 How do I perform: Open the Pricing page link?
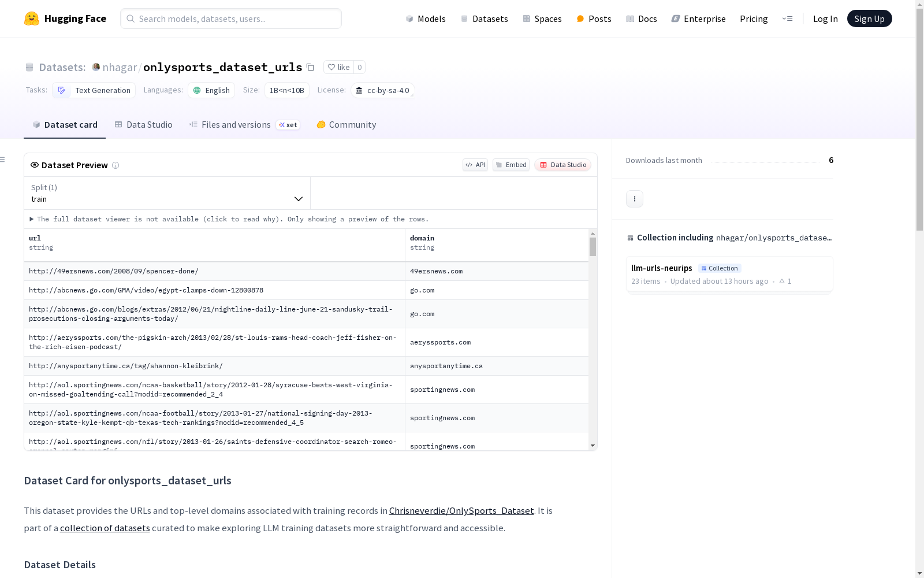pos(754,18)
